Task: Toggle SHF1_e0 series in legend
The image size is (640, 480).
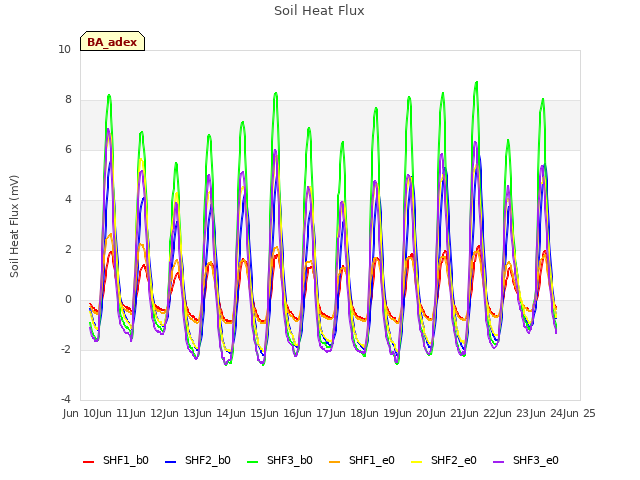Action: coord(362,460)
